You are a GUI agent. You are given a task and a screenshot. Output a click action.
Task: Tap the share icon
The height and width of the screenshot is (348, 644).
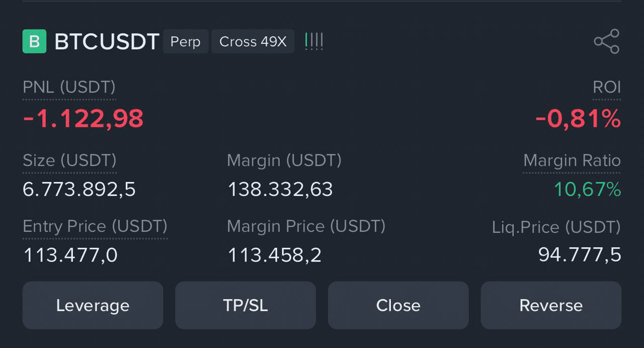tap(607, 41)
